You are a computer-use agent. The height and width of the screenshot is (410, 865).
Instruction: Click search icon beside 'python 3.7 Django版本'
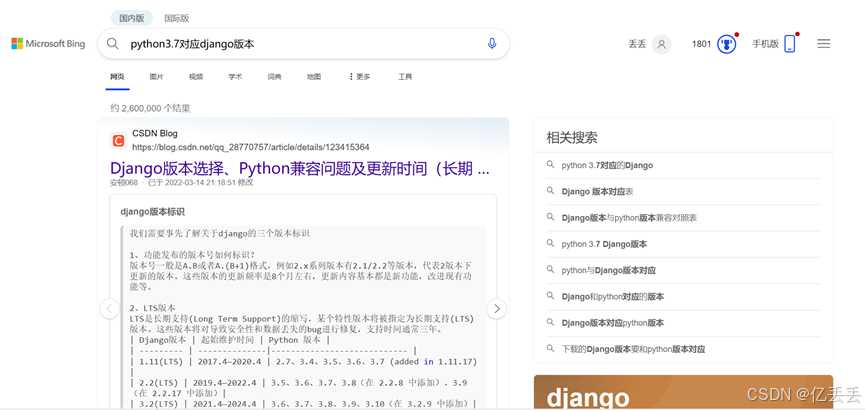tap(550, 243)
